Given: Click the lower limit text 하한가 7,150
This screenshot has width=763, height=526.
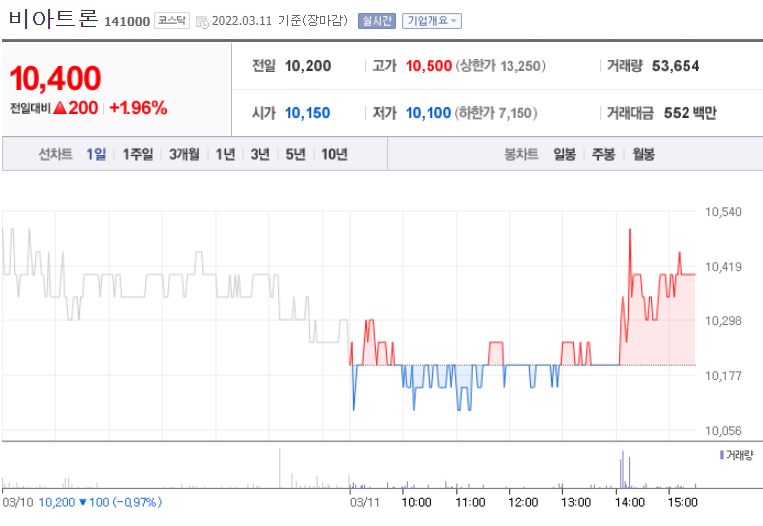Looking at the screenshot, I should click(496, 113).
